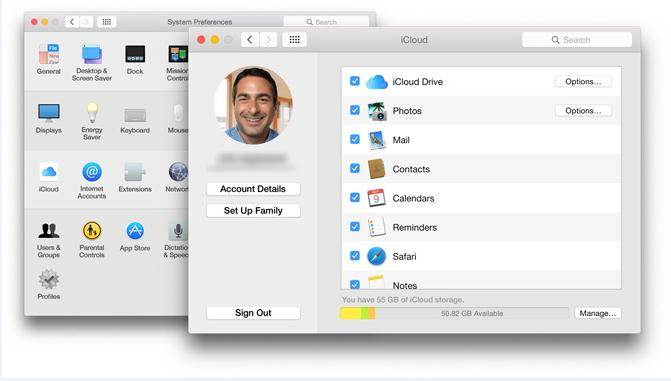Image resolution: width=671 pixels, height=381 pixels.
Task: Click the Safari row label
Action: pyautogui.click(x=404, y=256)
